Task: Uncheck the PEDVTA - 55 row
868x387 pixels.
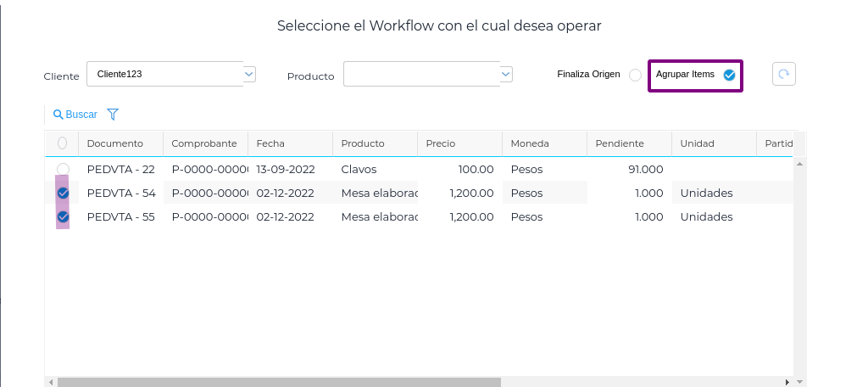Action: point(63,217)
